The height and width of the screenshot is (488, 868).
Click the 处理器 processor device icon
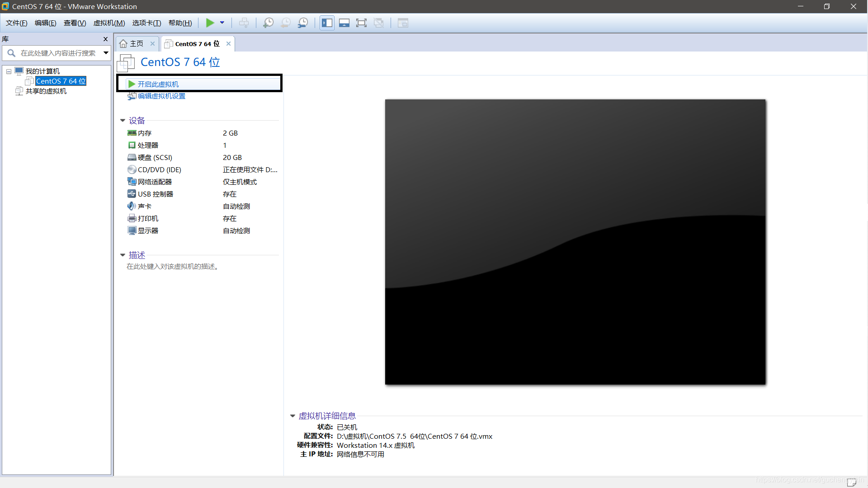coord(132,145)
